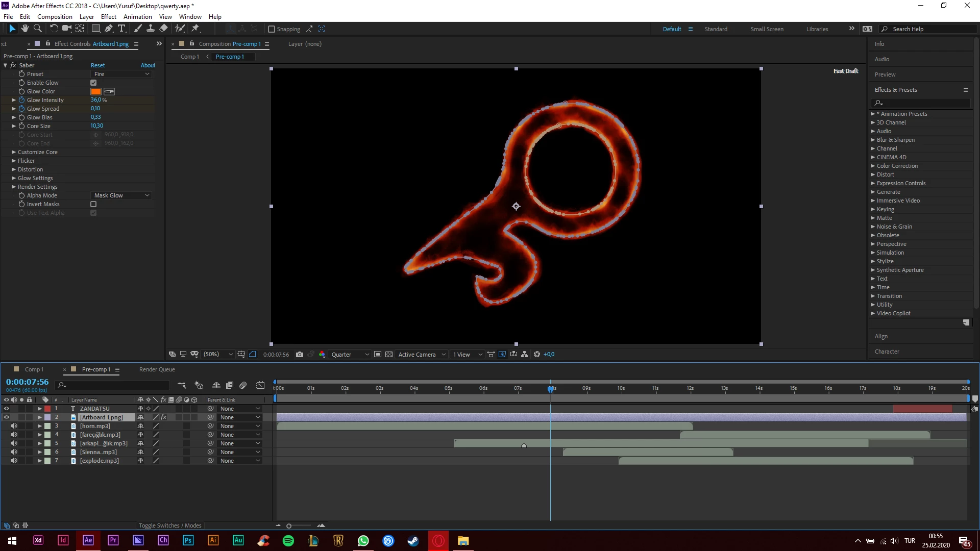The height and width of the screenshot is (551, 980).
Task: Click the Glow Color eyedropper icon
Action: click(x=109, y=91)
